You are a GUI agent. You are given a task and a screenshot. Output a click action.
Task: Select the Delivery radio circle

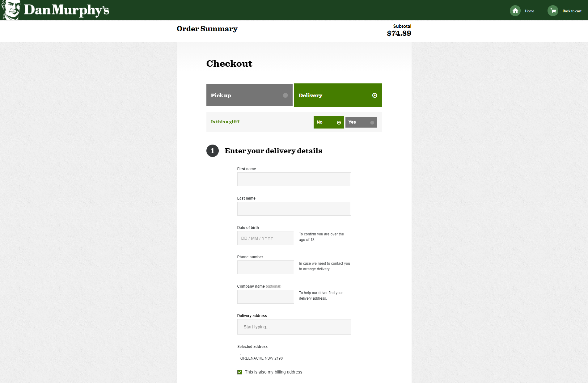pyautogui.click(x=374, y=95)
